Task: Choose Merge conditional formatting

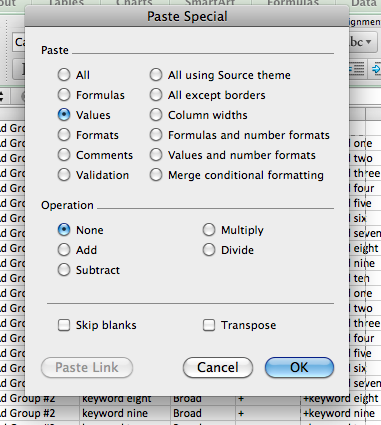Action: [x=156, y=175]
